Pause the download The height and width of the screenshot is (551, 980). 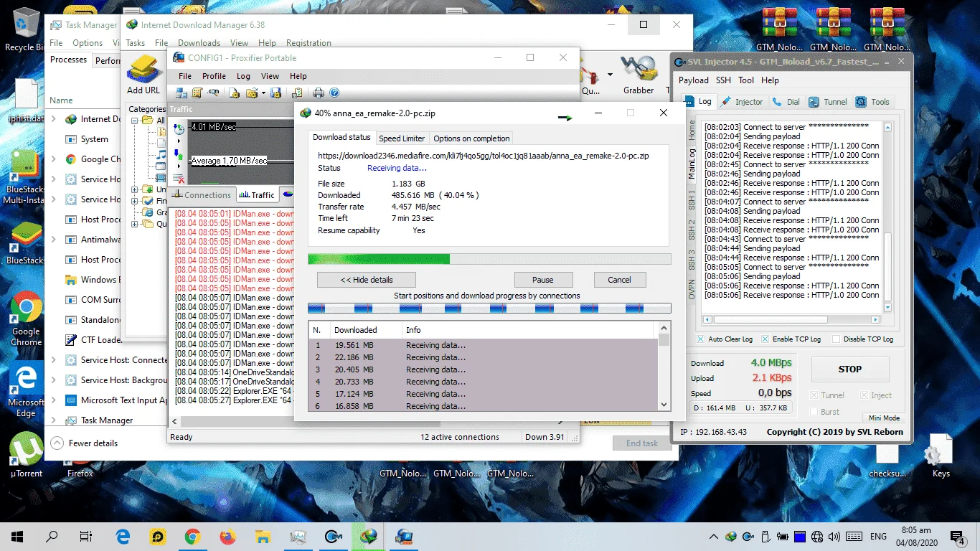(x=543, y=280)
